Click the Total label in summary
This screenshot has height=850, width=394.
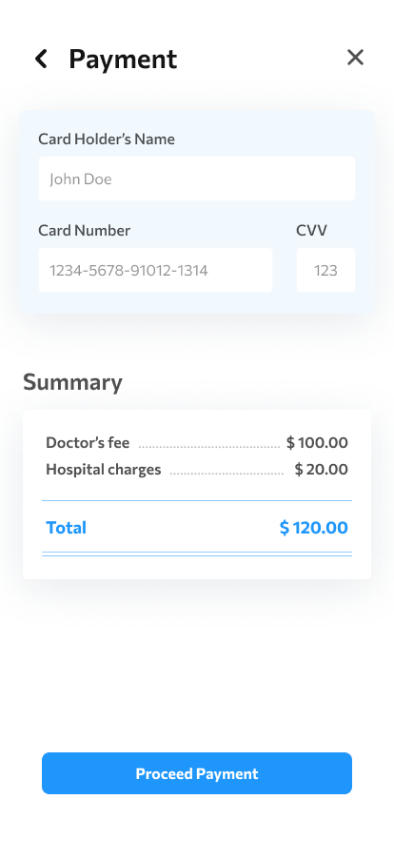[x=66, y=527]
